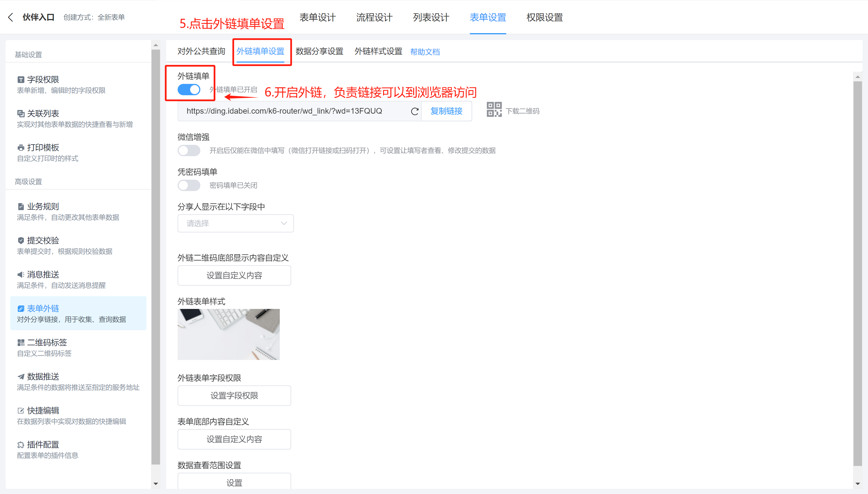Open the 数据分享设置 sub-tab
This screenshot has height=494, width=868.
click(320, 51)
